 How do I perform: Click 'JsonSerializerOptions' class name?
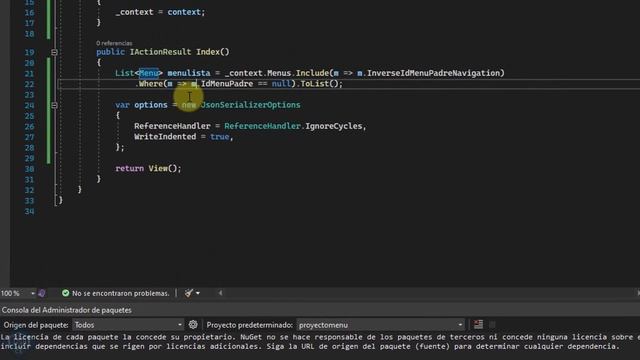pyautogui.click(x=251, y=105)
